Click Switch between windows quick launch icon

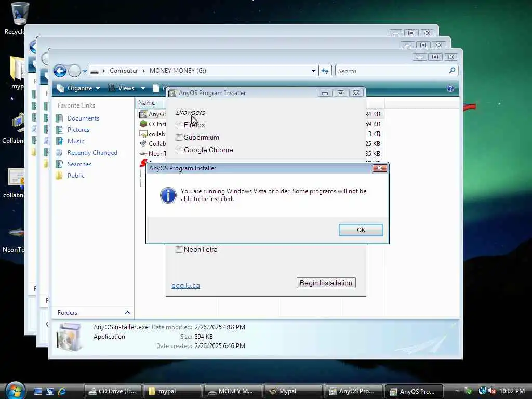point(49,391)
